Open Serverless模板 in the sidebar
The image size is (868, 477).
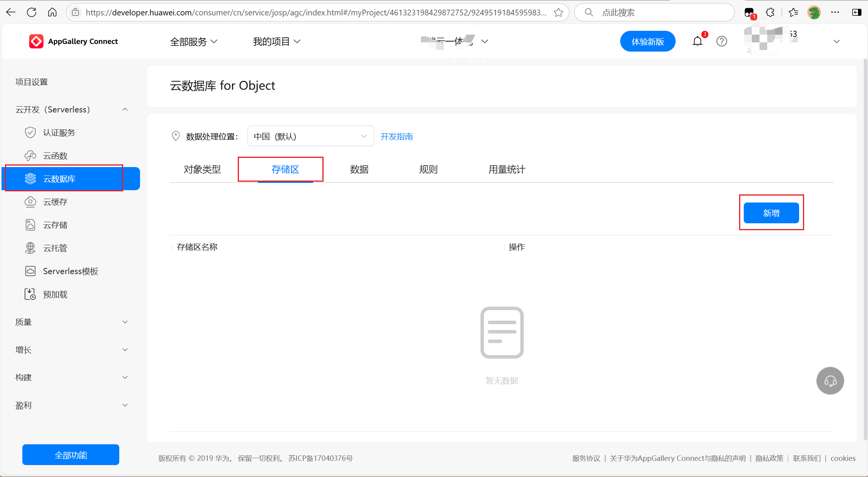click(x=70, y=271)
